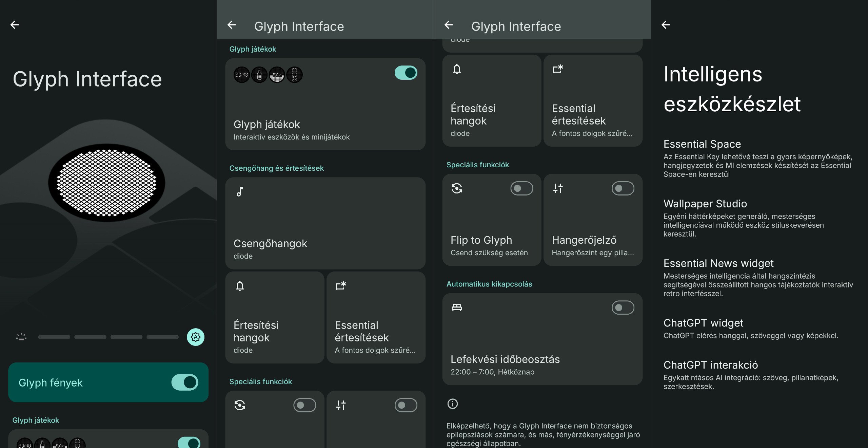Click the bed icon on Lefekvési időbeosztás
Image resolution: width=868 pixels, height=448 pixels.
[x=457, y=307]
